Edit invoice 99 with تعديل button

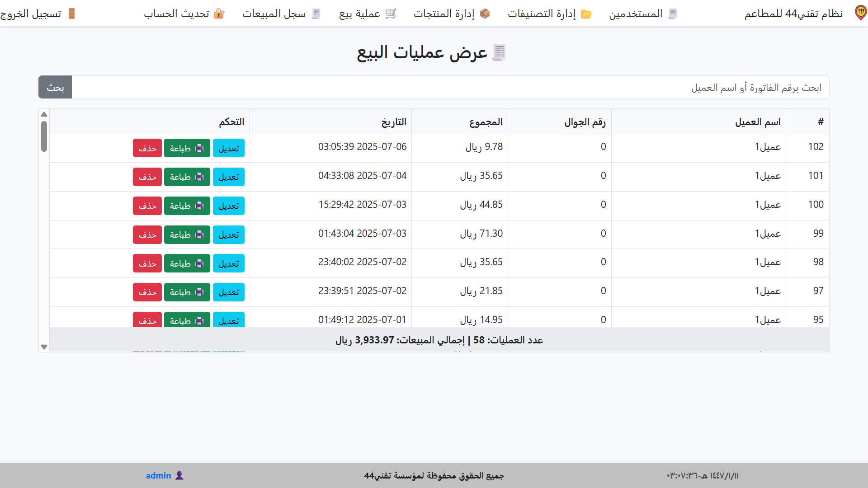point(229,235)
